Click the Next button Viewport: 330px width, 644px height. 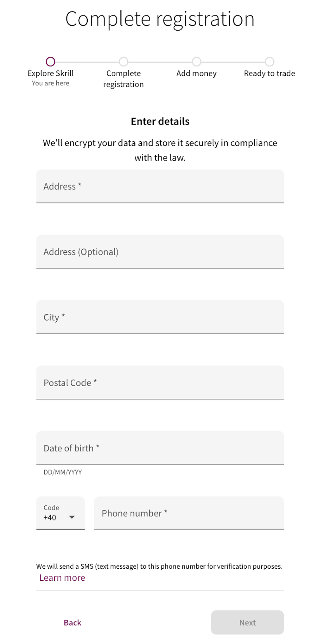pos(247,623)
